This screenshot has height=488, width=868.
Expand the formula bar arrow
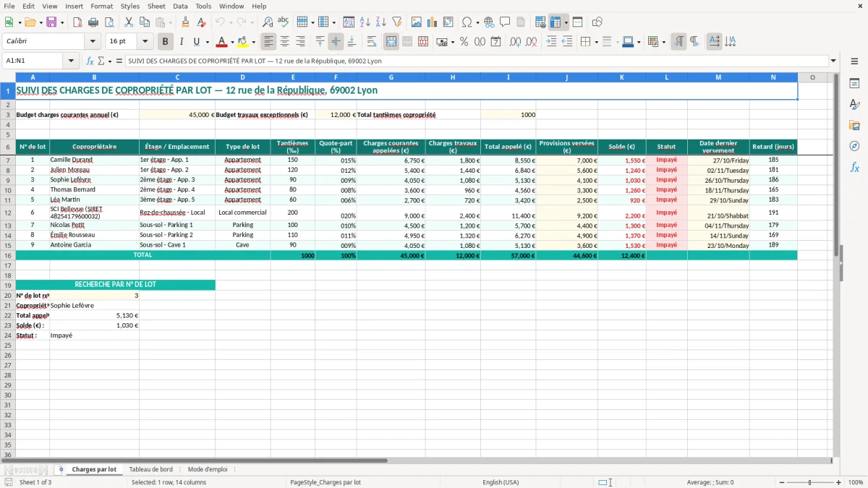coord(833,61)
